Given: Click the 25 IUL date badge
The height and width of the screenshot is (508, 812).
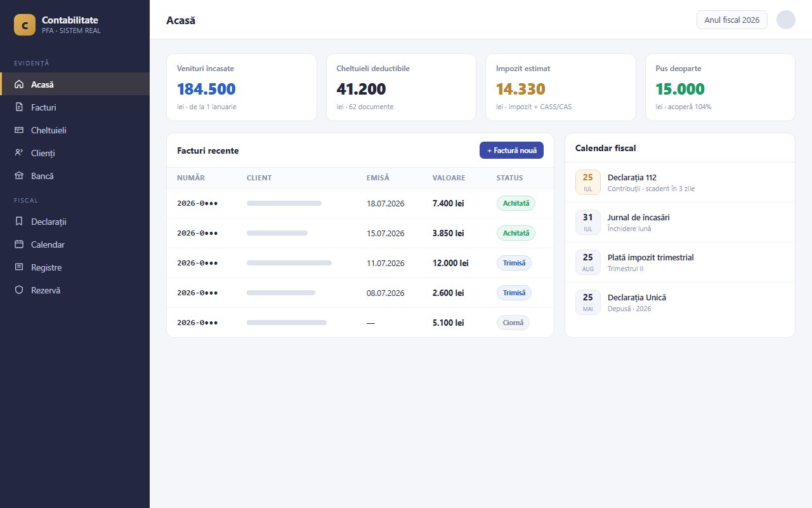Looking at the screenshot, I should click(x=588, y=182).
